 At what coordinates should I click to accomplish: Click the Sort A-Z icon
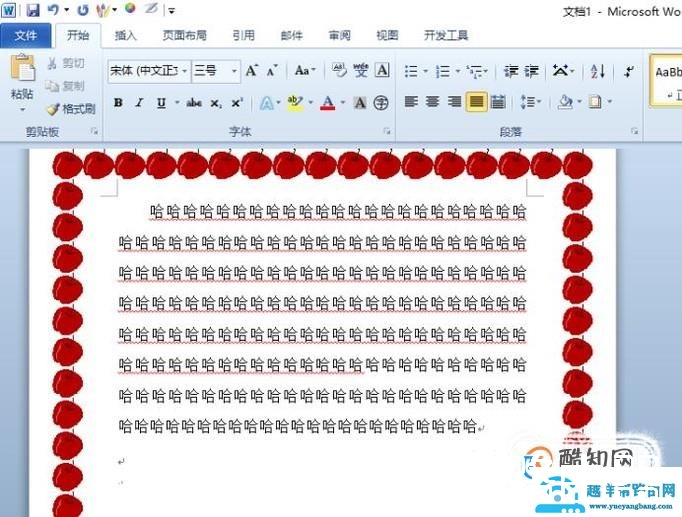click(x=598, y=71)
